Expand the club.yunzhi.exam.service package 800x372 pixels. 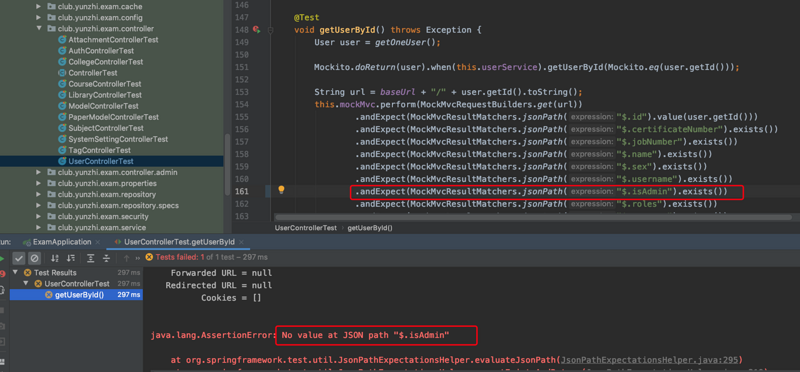coord(38,228)
